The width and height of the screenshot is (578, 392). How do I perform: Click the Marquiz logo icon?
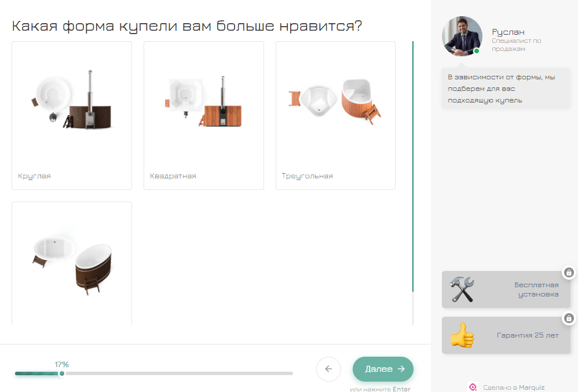473,387
